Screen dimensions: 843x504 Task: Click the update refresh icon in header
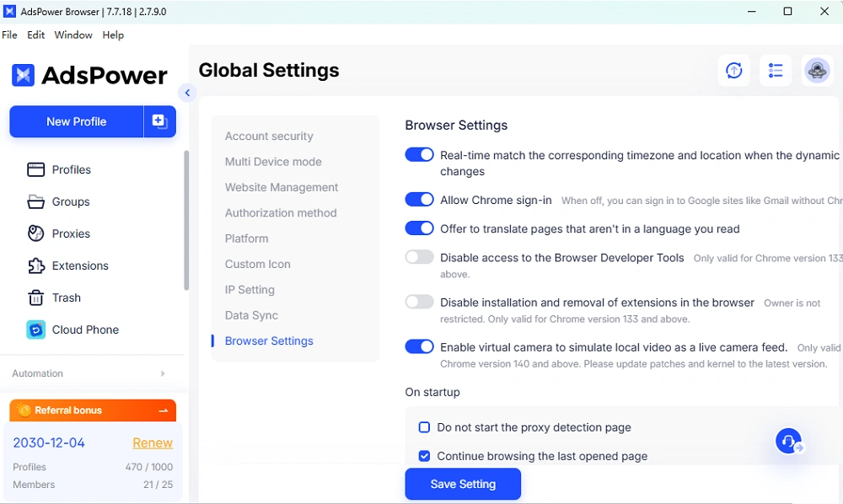click(x=734, y=71)
